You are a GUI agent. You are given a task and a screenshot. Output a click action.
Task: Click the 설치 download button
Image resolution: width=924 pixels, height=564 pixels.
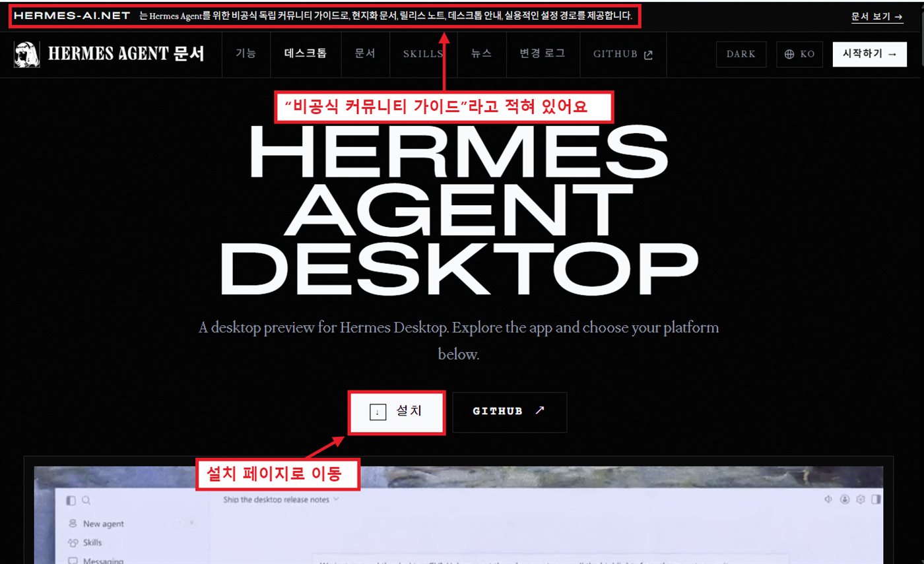(x=397, y=412)
